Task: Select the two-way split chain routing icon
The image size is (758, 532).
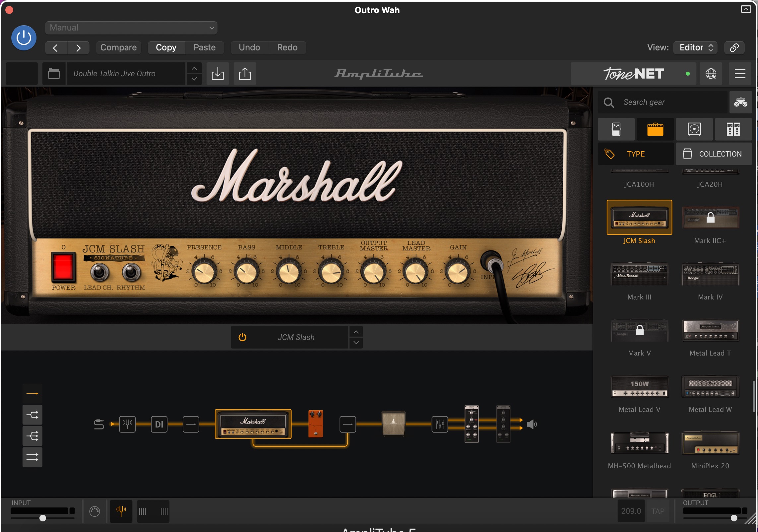Action: [x=32, y=415]
